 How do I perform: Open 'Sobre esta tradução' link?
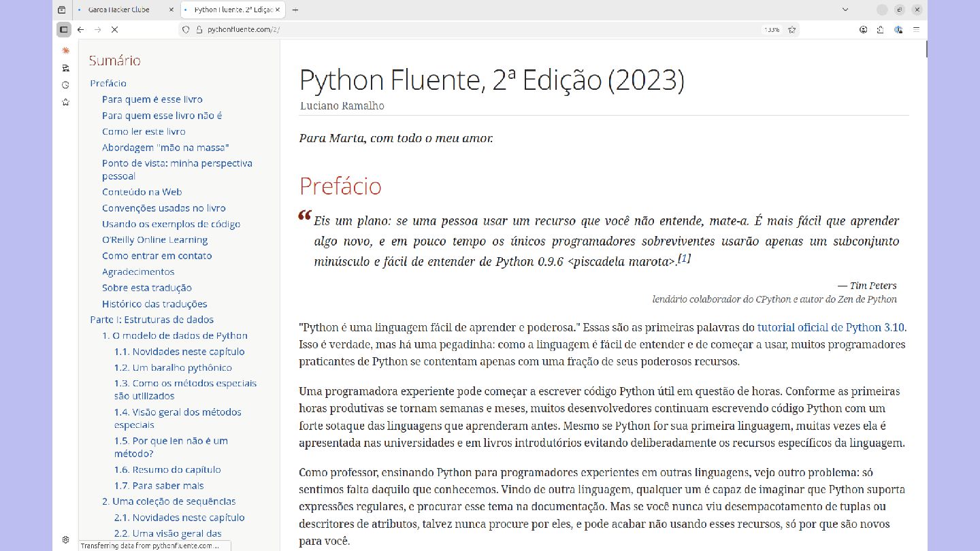tap(147, 288)
